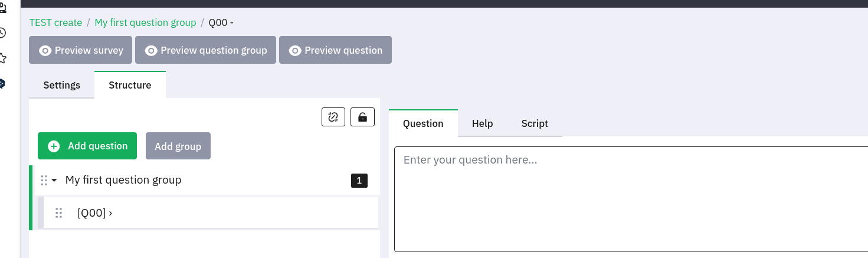Click the star icon in left sidebar
This screenshot has width=868, height=258.
(2, 58)
